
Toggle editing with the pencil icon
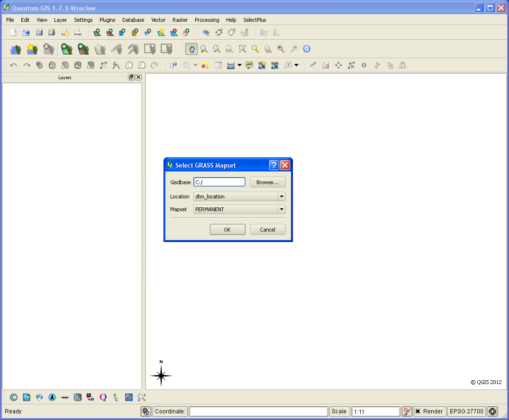[x=313, y=65]
